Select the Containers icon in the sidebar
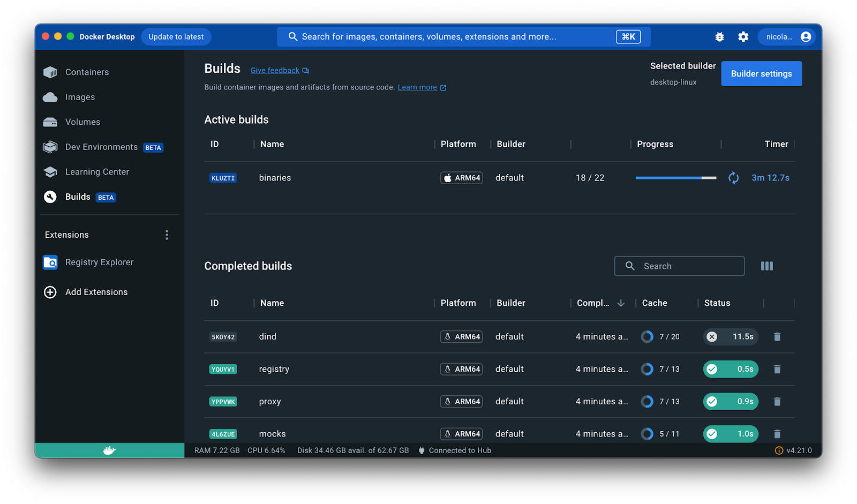 click(x=50, y=72)
